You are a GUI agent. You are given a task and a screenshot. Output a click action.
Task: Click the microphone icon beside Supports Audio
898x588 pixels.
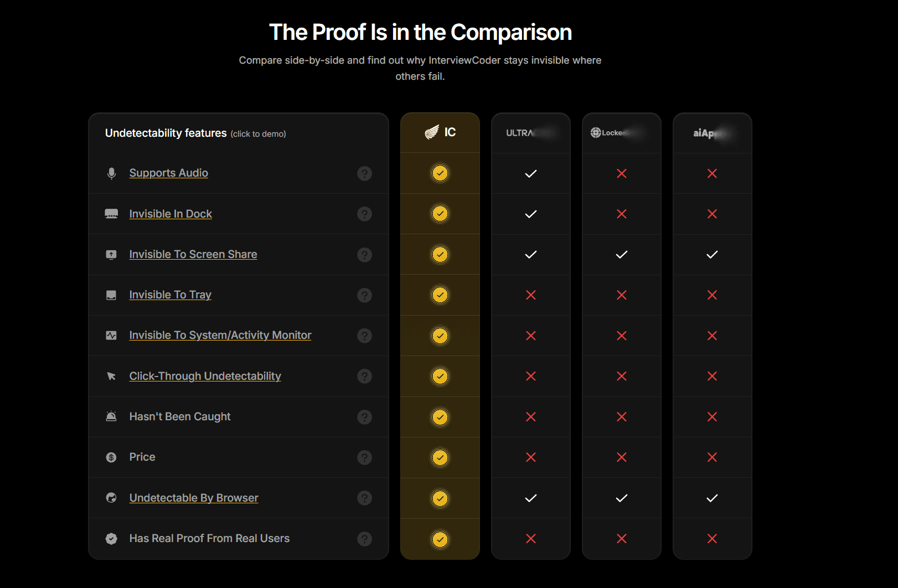[111, 173]
